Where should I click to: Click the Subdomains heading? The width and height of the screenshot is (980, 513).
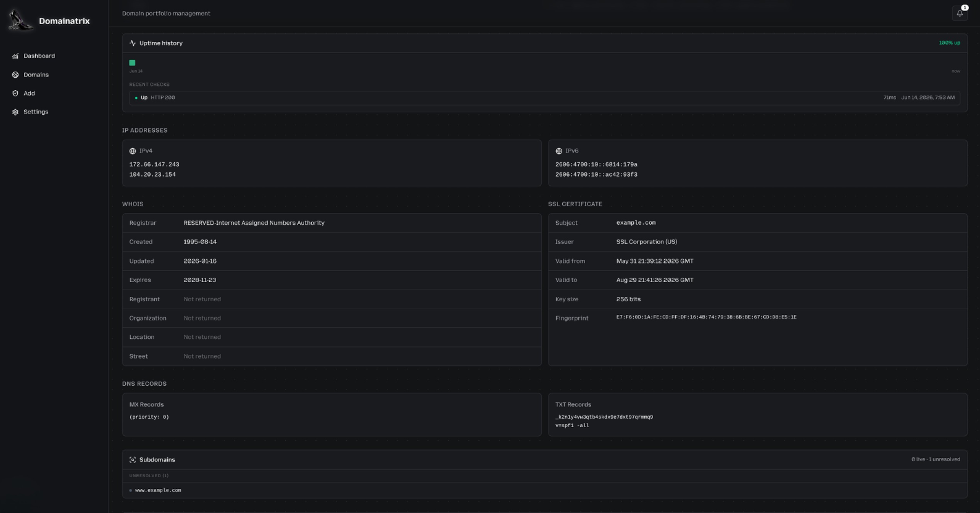pos(157,459)
